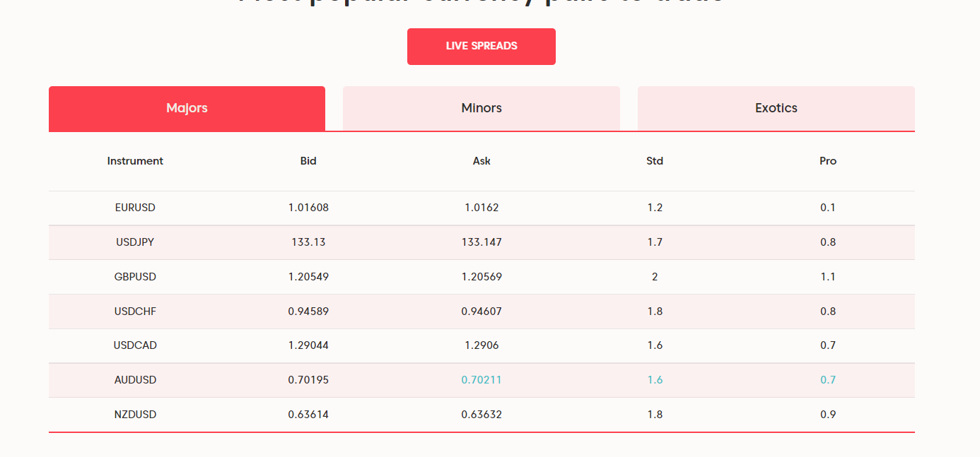Click the GBPUSD instrument name
This screenshot has width=980, height=457.
click(x=135, y=277)
